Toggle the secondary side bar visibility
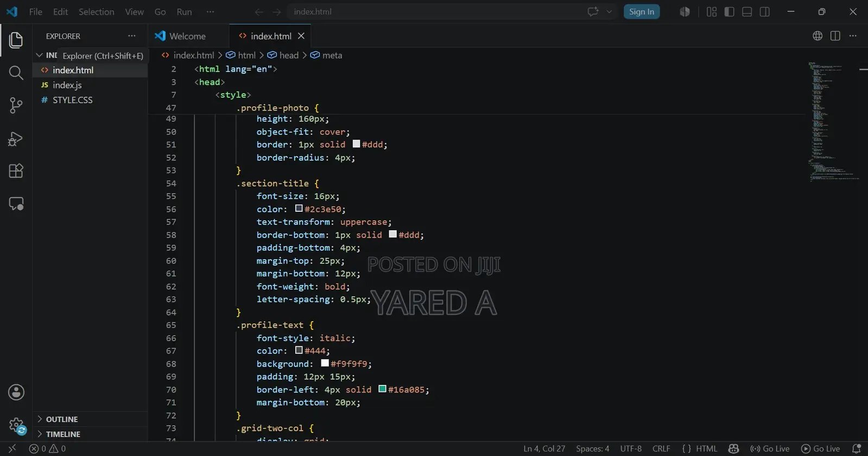 (x=764, y=11)
